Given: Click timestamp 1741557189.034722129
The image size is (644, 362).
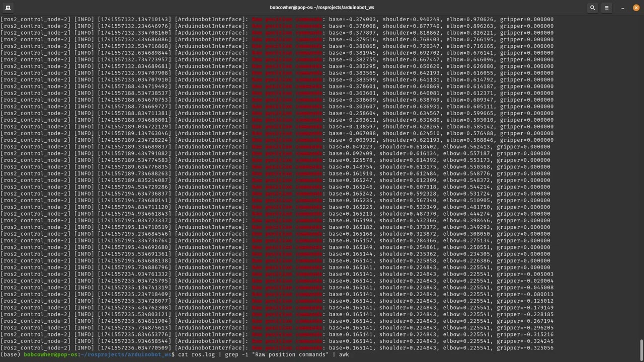Looking at the screenshot, I should 134,127.
